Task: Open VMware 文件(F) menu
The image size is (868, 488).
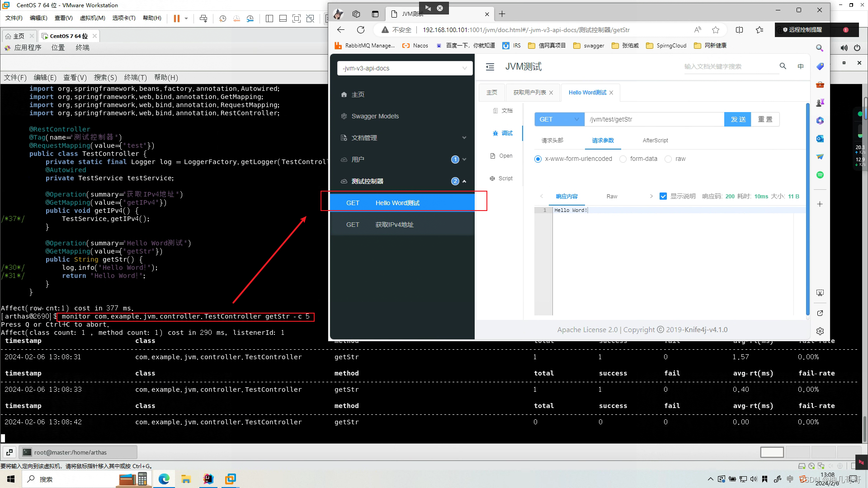Action: point(14,18)
